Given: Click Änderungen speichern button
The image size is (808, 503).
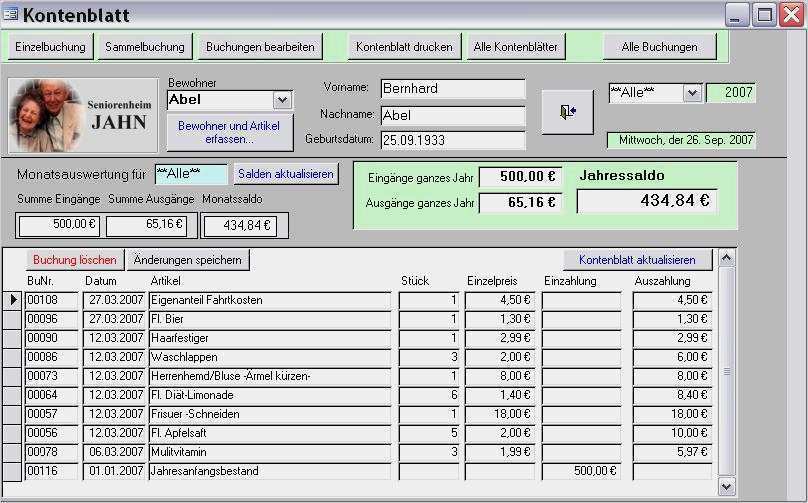Looking at the screenshot, I should [x=188, y=260].
